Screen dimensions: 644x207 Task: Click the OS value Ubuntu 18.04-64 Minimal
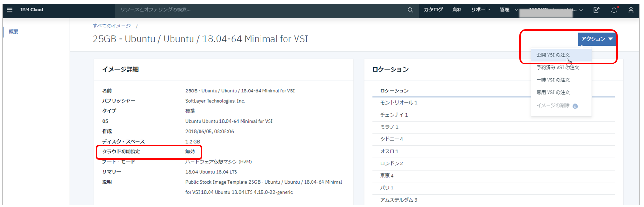click(229, 121)
